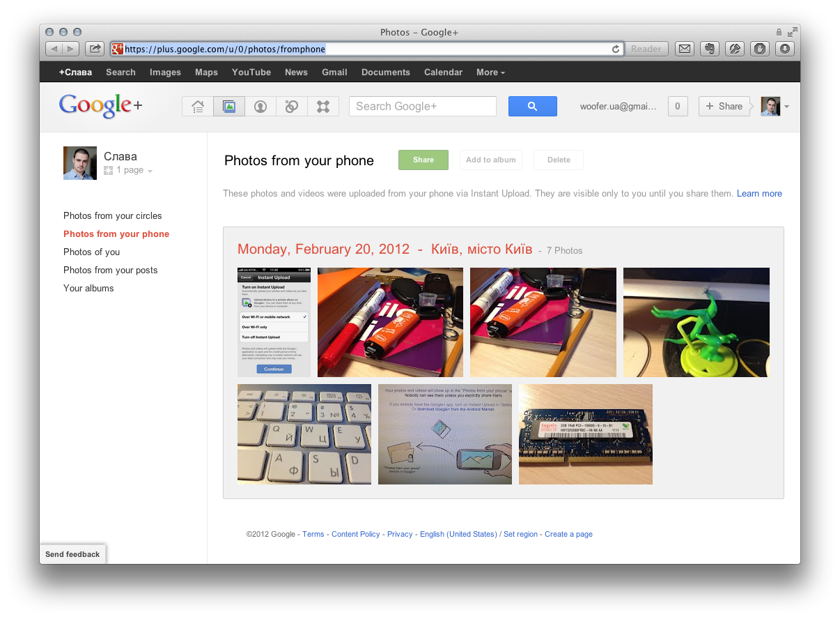Open the Profile icon in Google+ navigation
Viewport: 840px width, 619px height.
pyautogui.click(x=260, y=106)
